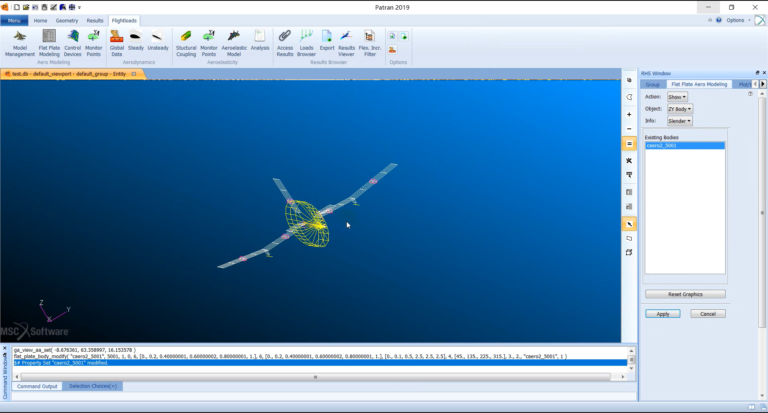Image resolution: width=768 pixels, height=413 pixels.
Task: Close the test.db viewport tab
Action: [134, 74]
